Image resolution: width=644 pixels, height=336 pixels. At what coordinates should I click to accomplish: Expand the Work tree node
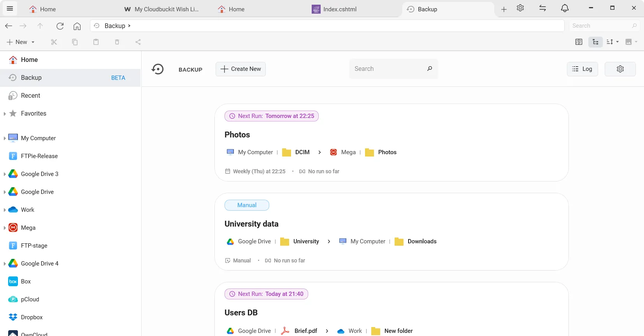4,210
